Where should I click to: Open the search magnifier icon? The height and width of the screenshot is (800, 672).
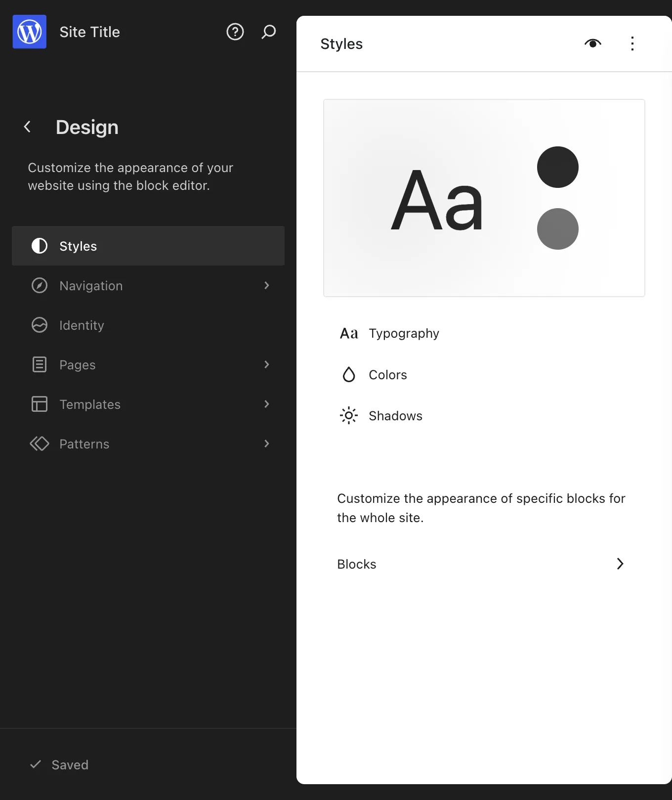tap(268, 32)
